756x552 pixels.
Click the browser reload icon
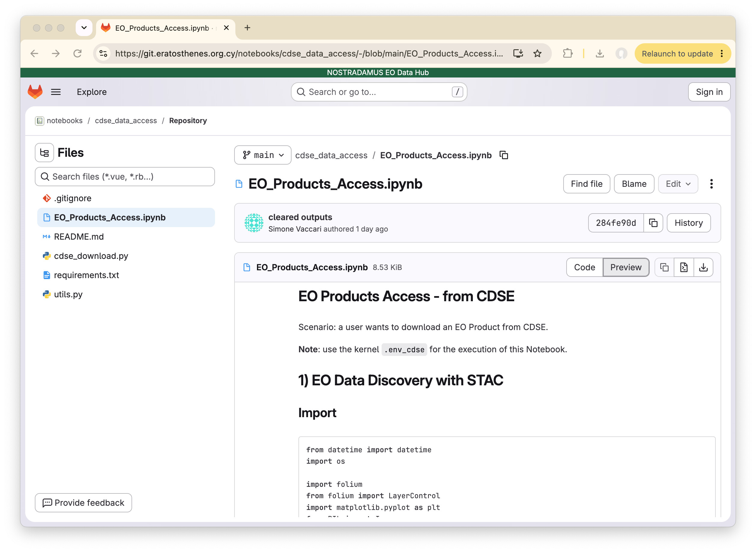pos(77,53)
